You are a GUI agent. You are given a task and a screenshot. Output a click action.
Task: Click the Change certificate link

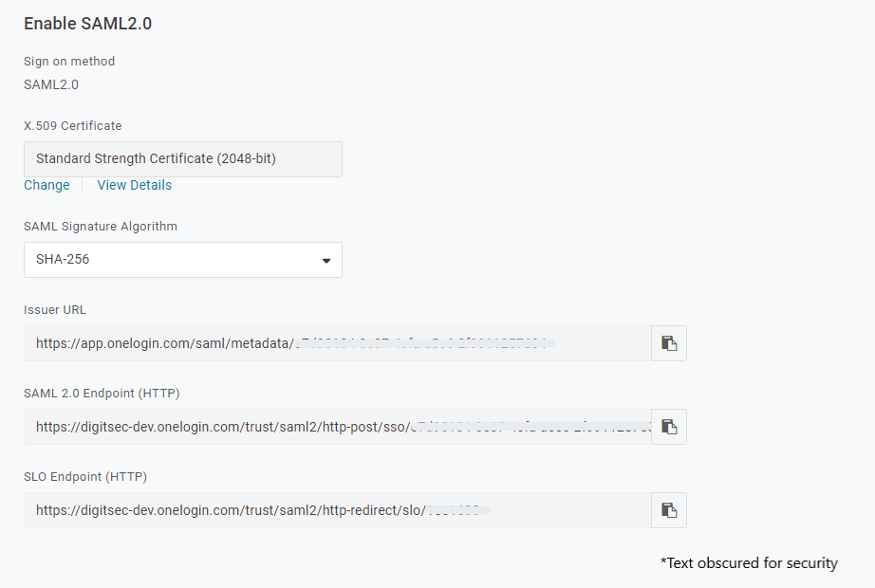click(x=47, y=185)
